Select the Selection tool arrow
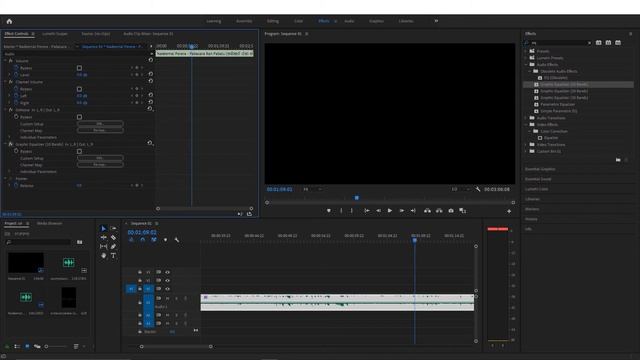Screen dimensions: 640x360 click(103, 229)
